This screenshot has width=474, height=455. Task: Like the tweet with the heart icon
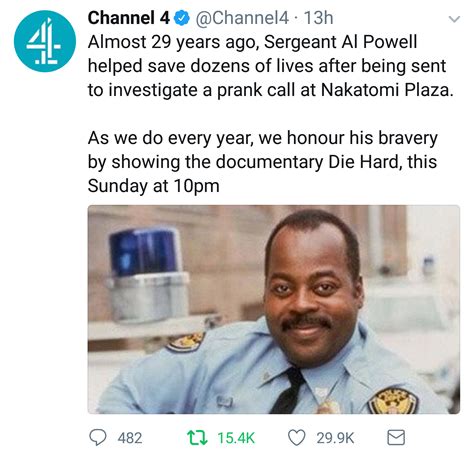(x=297, y=437)
